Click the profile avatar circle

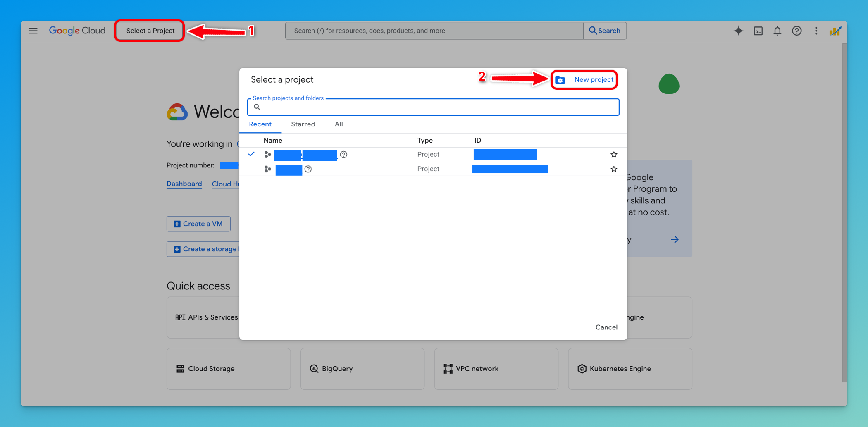pyautogui.click(x=835, y=31)
